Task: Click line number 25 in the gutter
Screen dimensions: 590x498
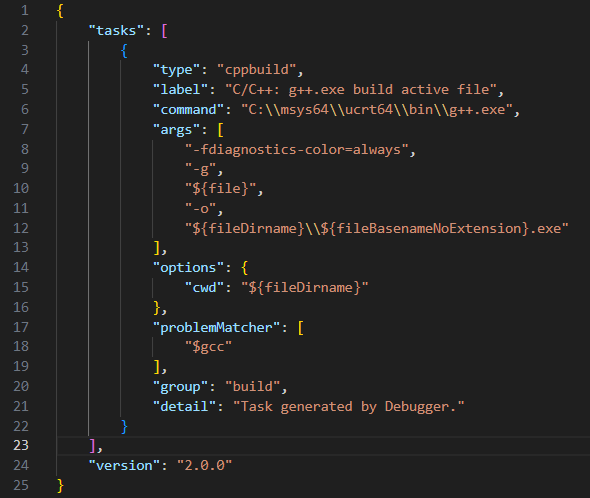Action: click(x=21, y=485)
